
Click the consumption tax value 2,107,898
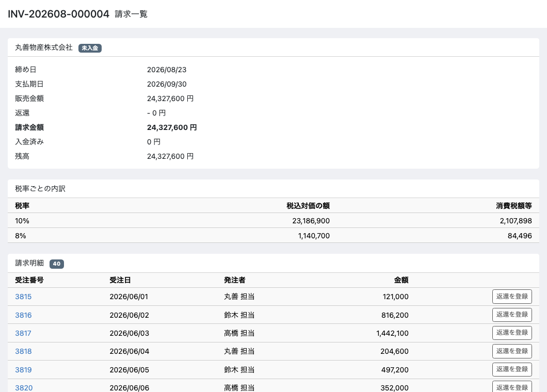pos(516,221)
